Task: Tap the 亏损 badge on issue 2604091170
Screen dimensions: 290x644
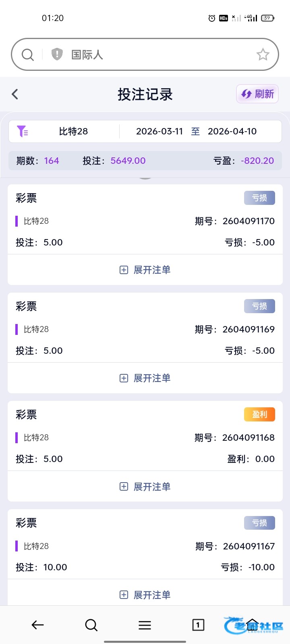Action: [x=259, y=198]
